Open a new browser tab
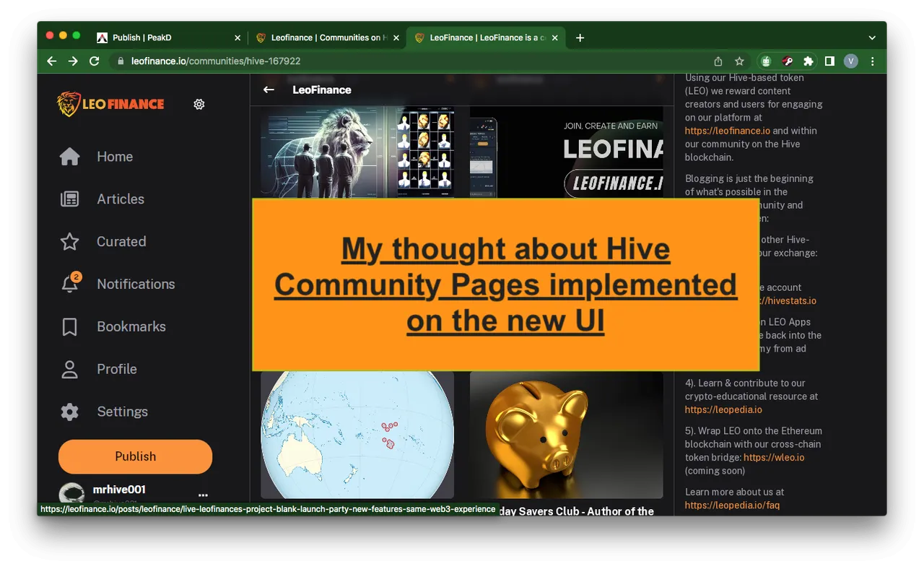This screenshot has height=569, width=924. tap(580, 38)
